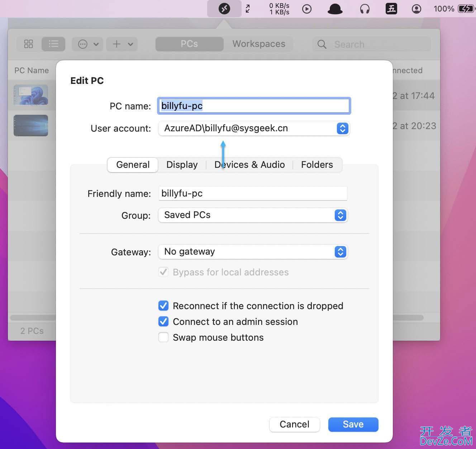Uncheck Reconnect if the connection is dropped
The width and height of the screenshot is (476, 449).
163,306
